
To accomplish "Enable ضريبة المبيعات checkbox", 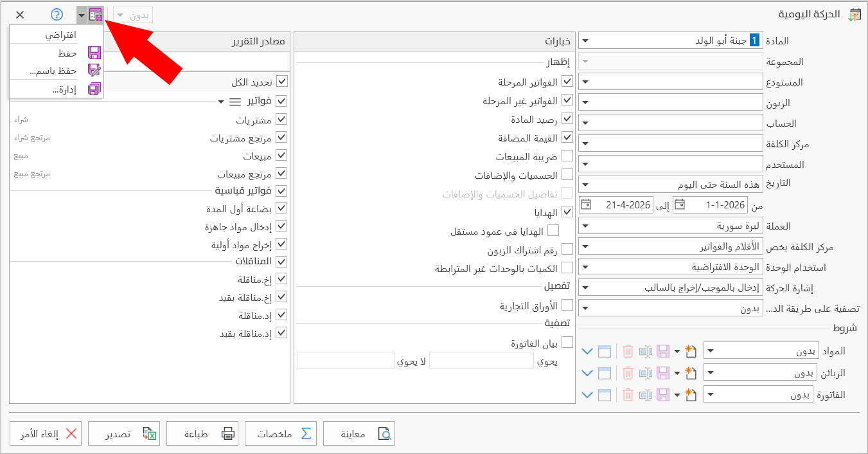I will point(567,156).
